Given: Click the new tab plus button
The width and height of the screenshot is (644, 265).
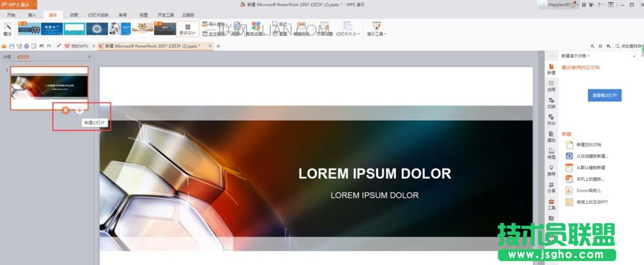Looking at the screenshot, I should click(x=218, y=46).
